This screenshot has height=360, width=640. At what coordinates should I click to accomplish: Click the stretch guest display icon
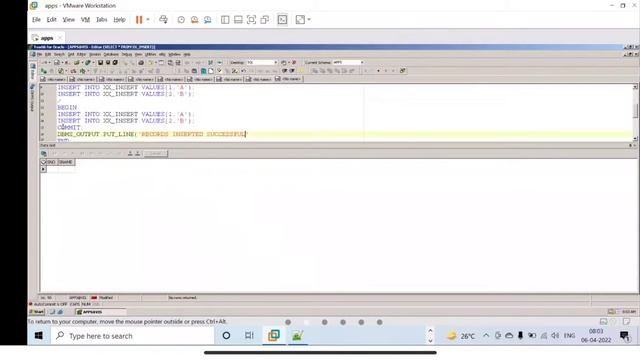300,20
